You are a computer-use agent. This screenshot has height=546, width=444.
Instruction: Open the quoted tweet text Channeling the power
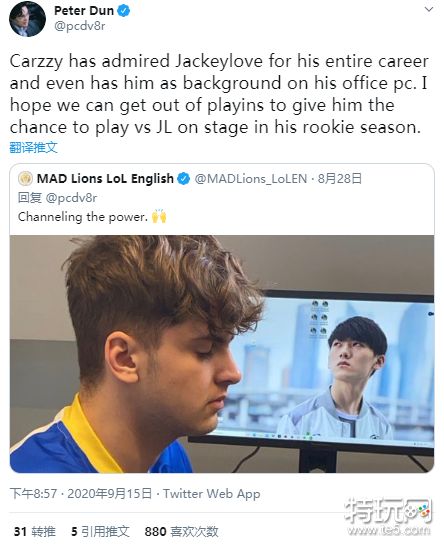83,217
